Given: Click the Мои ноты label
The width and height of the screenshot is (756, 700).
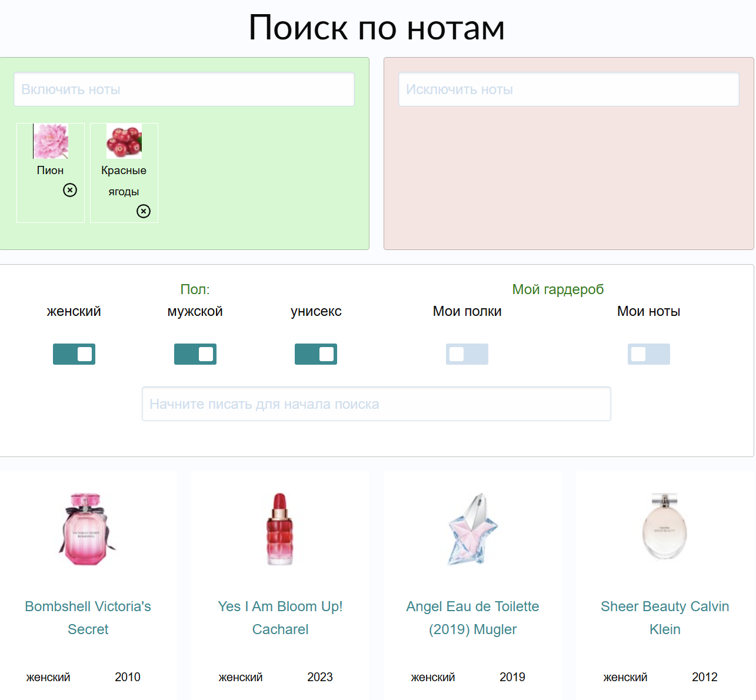Looking at the screenshot, I should click(x=649, y=312).
